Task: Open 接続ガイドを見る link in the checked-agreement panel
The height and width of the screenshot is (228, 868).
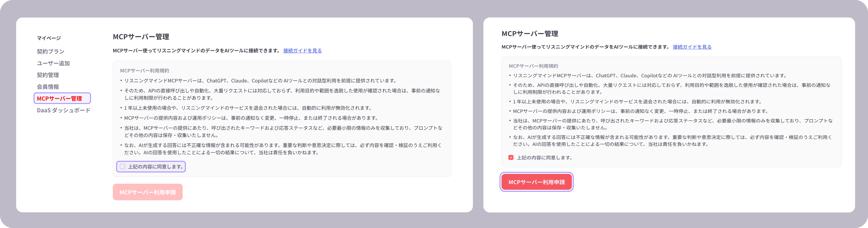Action: pos(692,47)
